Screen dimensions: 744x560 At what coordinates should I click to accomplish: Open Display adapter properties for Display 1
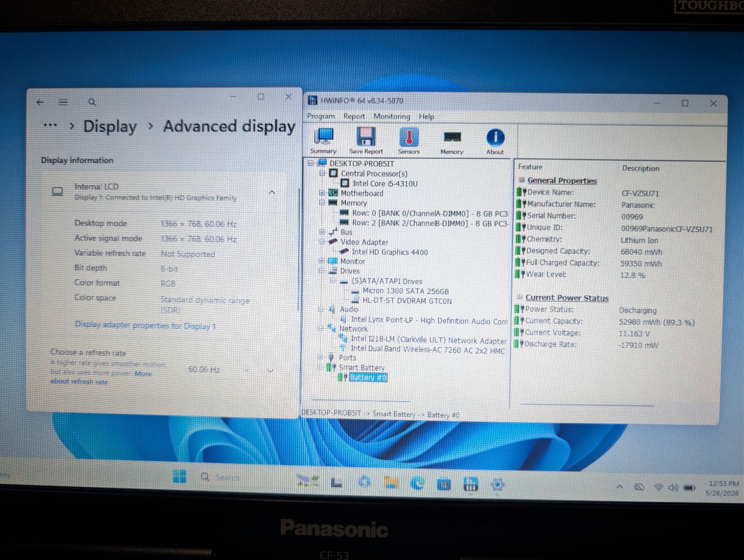pos(146,326)
